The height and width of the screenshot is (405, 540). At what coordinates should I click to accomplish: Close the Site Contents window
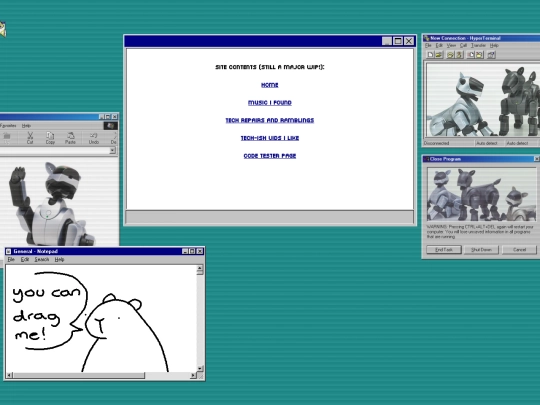[x=409, y=41]
